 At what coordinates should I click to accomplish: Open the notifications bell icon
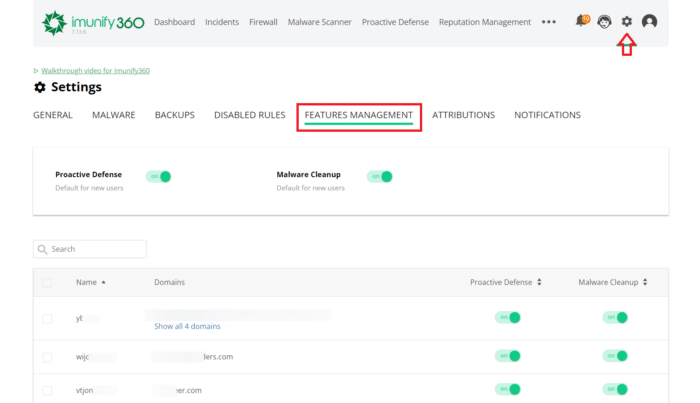(580, 21)
